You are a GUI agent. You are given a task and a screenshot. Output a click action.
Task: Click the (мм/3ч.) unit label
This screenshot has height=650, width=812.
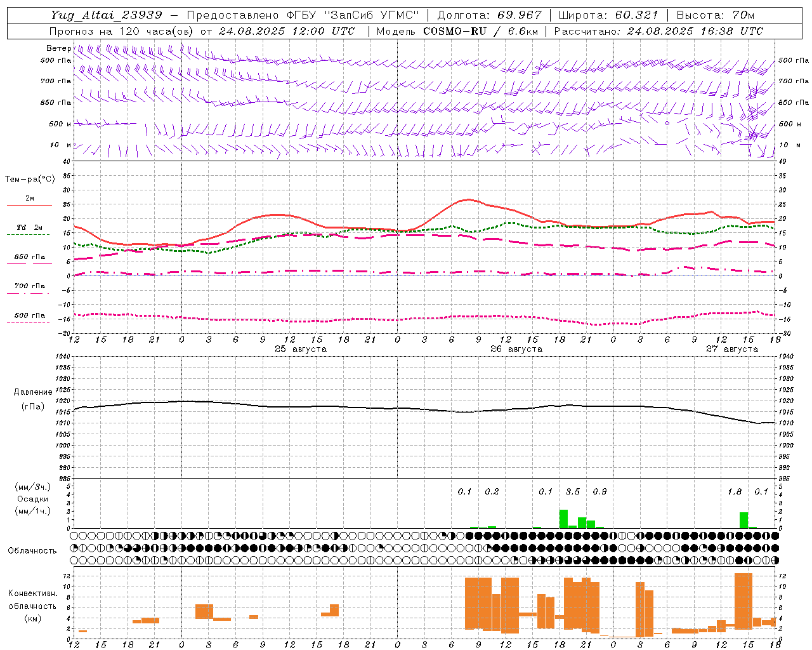point(33,487)
